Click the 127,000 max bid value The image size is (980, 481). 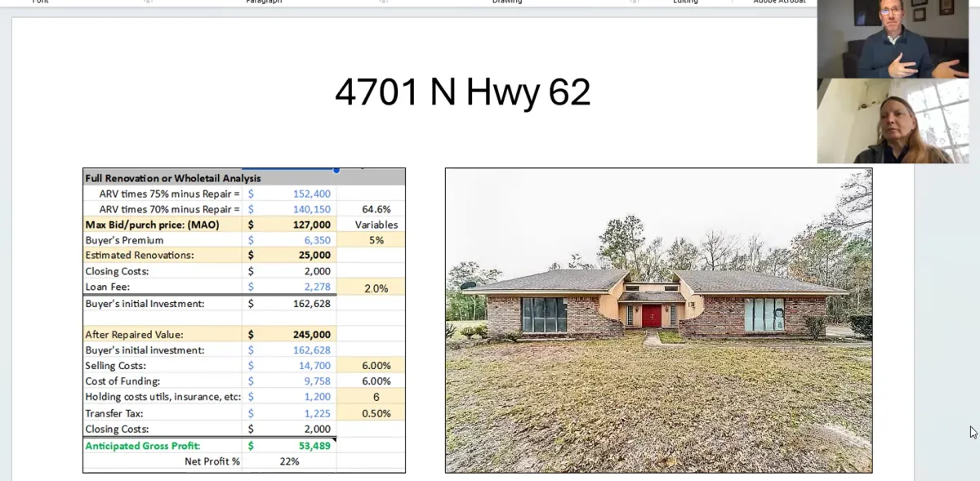(312, 225)
